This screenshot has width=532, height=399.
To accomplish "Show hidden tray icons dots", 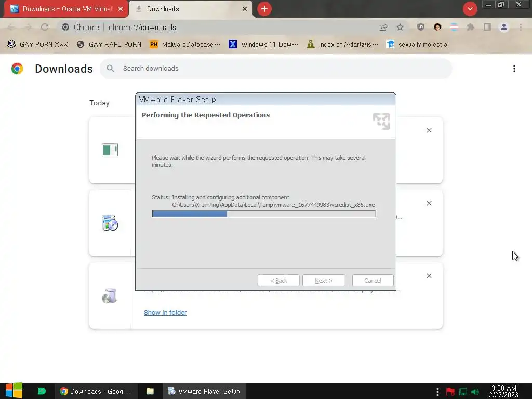I will [437, 392].
